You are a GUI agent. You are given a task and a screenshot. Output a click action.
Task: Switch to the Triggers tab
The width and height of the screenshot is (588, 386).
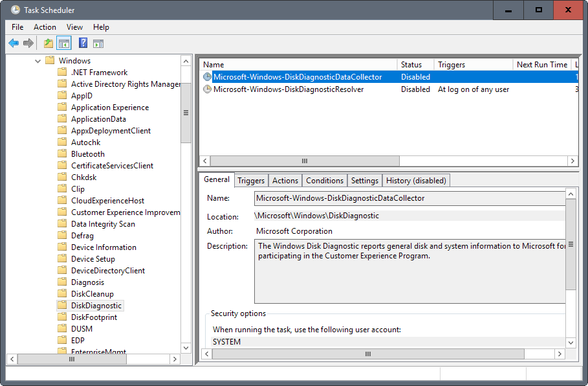(x=251, y=181)
